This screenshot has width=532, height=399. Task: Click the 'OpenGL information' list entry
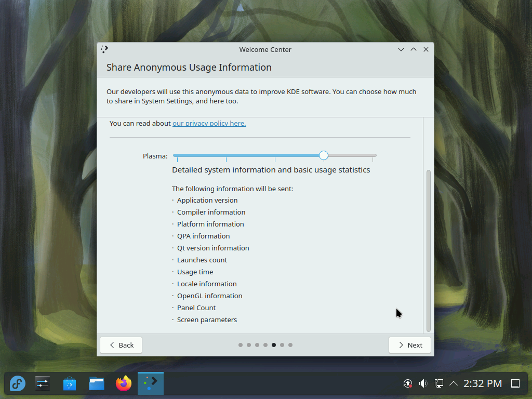pyautogui.click(x=210, y=296)
